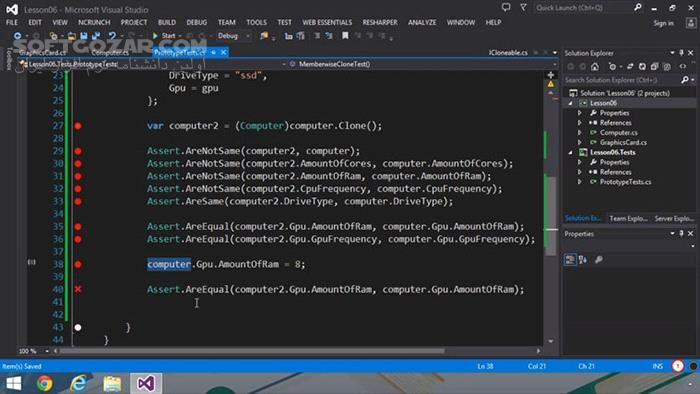700x394 pixels.
Task: Click the uncomment lines toolbar icon
Action: (329, 36)
